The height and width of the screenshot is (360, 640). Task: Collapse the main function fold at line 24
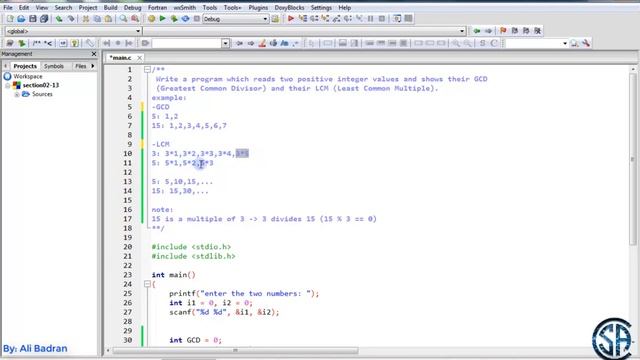[147, 284]
